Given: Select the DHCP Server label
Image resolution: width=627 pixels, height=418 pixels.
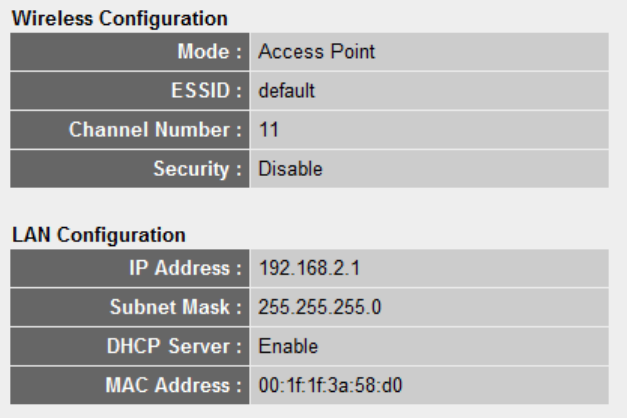Looking at the screenshot, I should point(174,346).
